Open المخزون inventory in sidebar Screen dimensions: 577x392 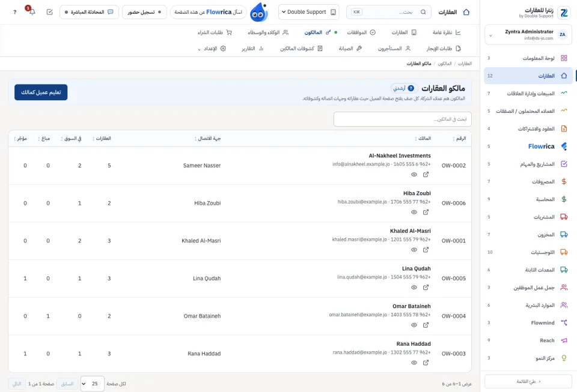pos(528,234)
